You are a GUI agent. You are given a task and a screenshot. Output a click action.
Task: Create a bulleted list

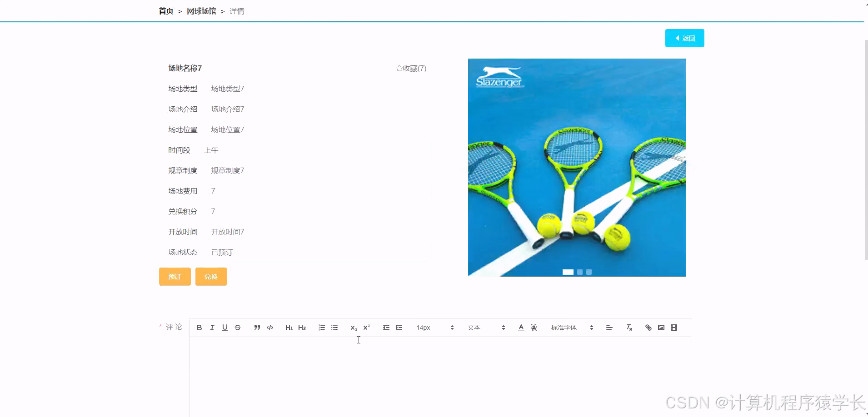pyautogui.click(x=334, y=328)
